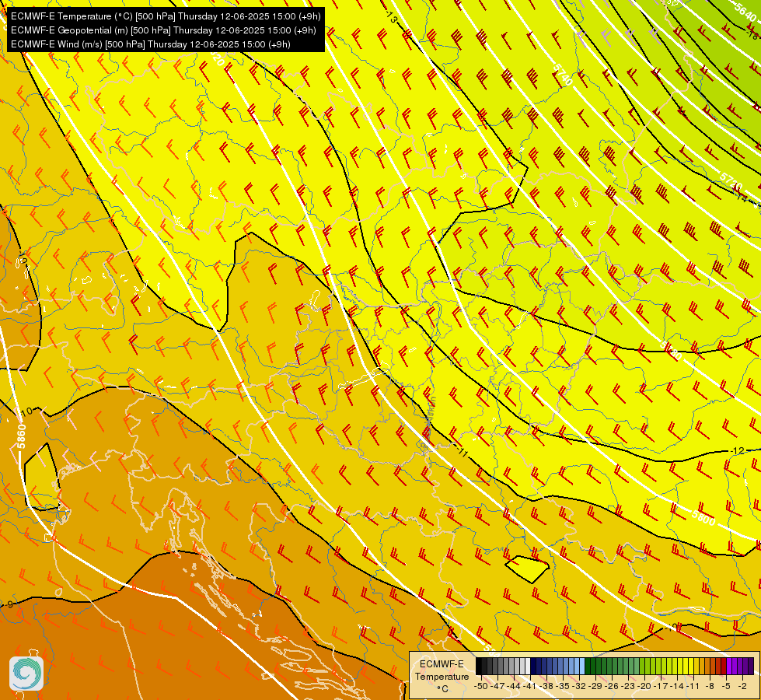Select legend value -35
The height and width of the screenshot is (700, 761).
click(564, 686)
